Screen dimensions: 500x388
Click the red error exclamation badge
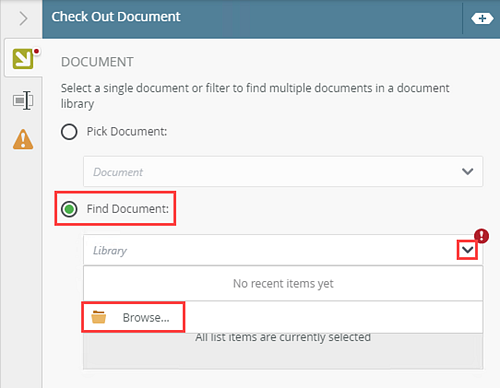[x=481, y=236]
